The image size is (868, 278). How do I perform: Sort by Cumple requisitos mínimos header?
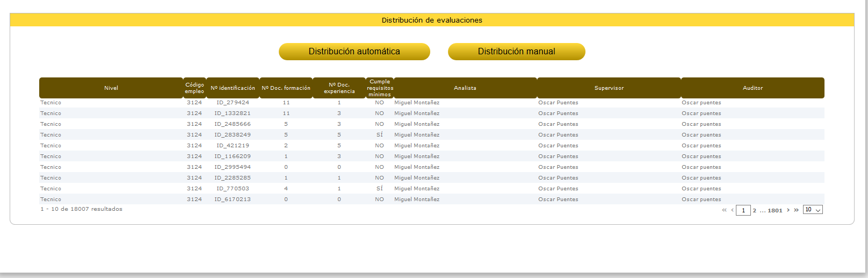pos(380,88)
